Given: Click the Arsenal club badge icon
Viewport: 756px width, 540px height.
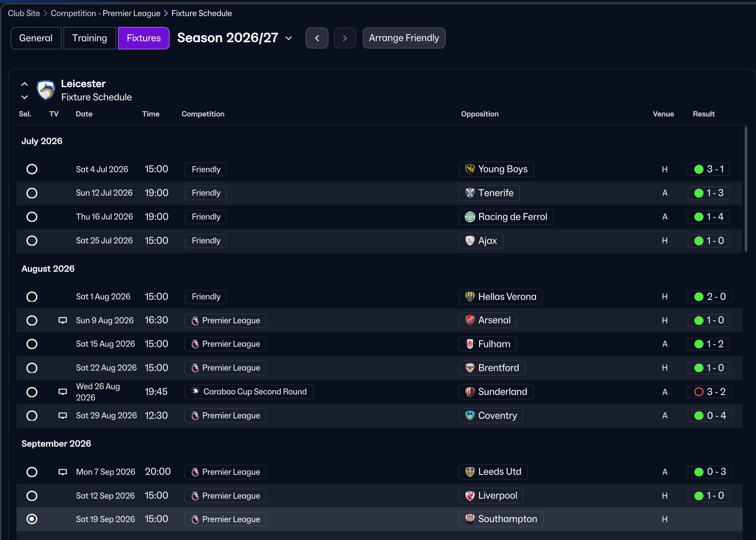Looking at the screenshot, I should (x=470, y=320).
